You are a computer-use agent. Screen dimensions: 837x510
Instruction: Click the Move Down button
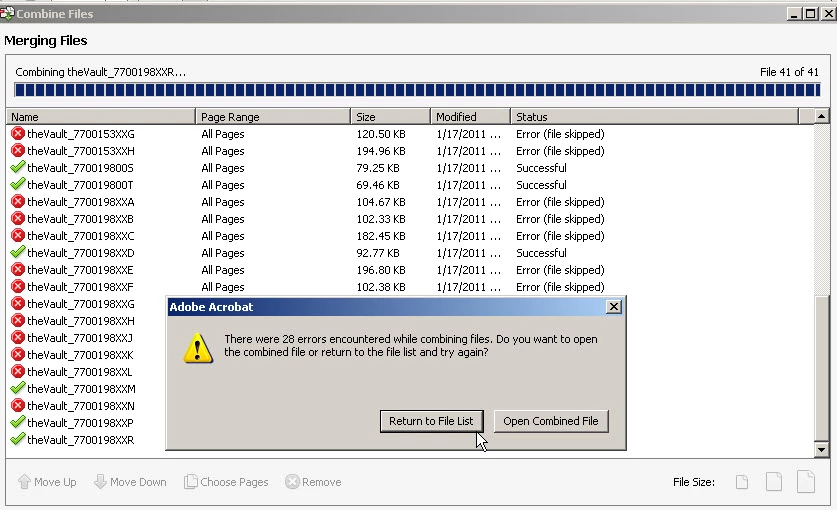pos(130,482)
